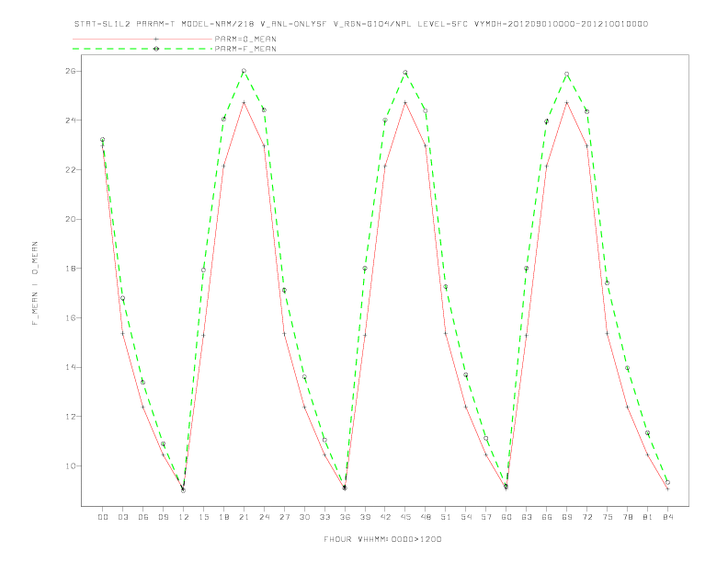Viewport: 728px width, 563px height.
Task: Click O_MEAN plus marker at hour 45 peak
Action: 405,103
